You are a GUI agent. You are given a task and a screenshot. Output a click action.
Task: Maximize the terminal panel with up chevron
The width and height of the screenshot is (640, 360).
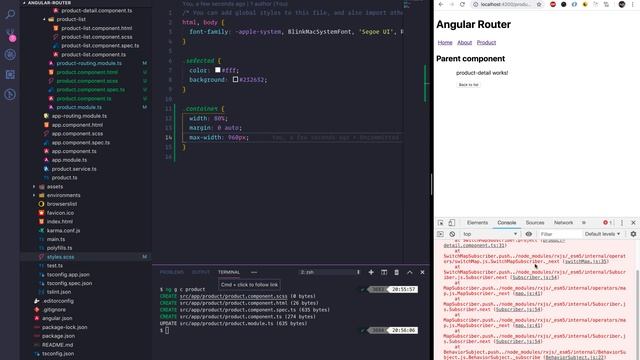(409, 272)
